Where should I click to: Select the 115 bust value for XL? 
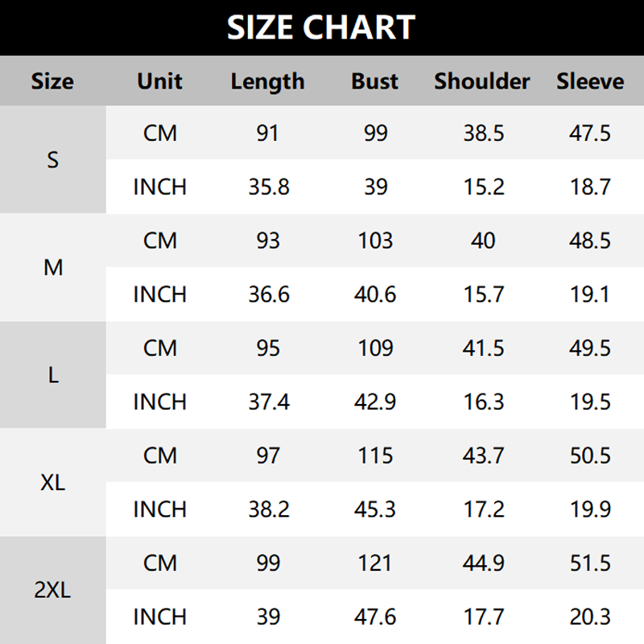pyautogui.click(x=375, y=456)
